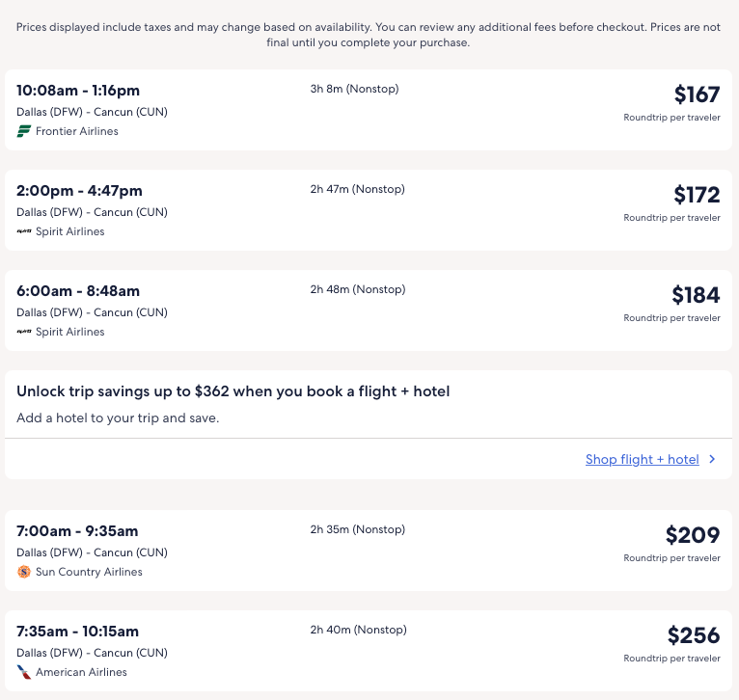Viewport: 739px width, 700px height.
Task: Click the 2h 35m (Nonstop) duration label
Action: pos(357,529)
